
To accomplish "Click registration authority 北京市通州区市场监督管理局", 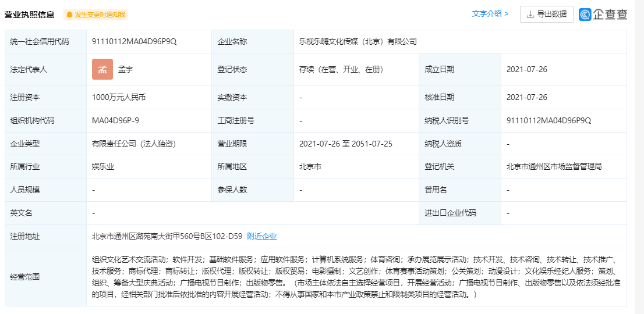I will (554, 167).
